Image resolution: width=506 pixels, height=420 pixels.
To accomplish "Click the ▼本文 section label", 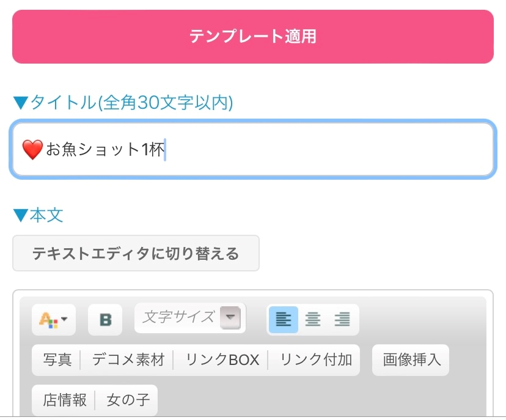I will coord(38,215).
